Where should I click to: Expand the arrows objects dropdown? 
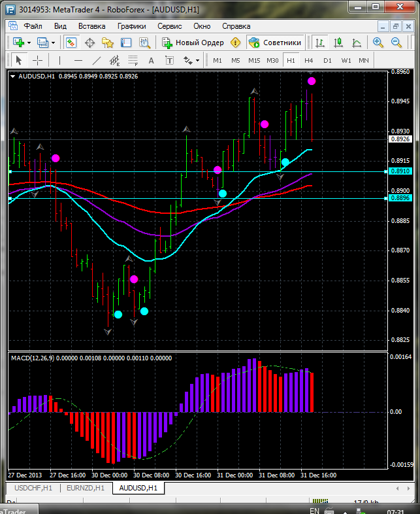pyautogui.click(x=197, y=60)
